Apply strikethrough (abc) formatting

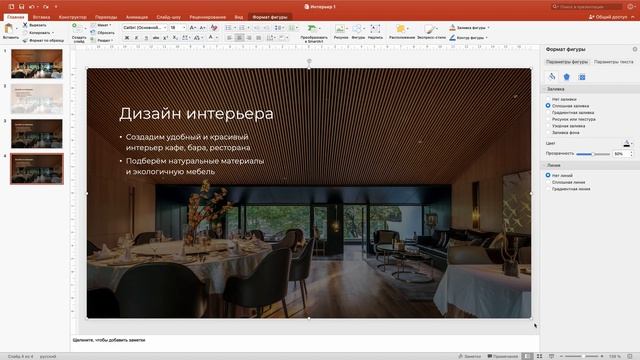pos(156,38)
